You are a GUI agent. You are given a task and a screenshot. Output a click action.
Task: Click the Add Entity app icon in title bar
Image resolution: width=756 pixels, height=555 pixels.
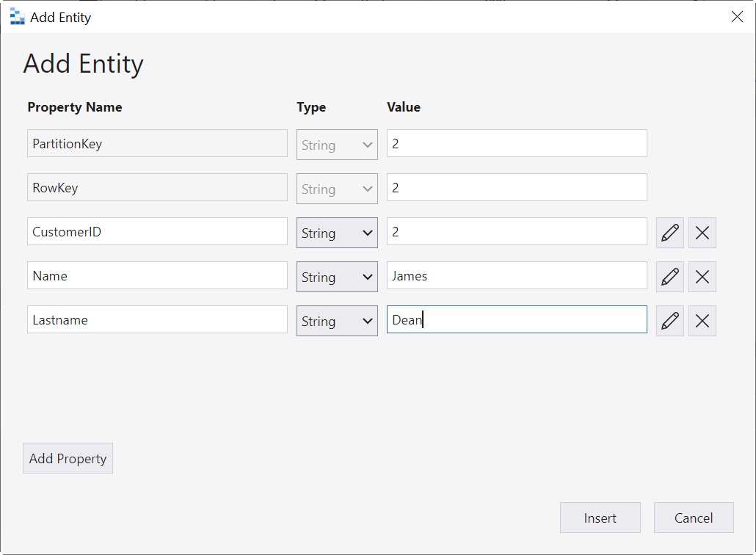point(17,17)
